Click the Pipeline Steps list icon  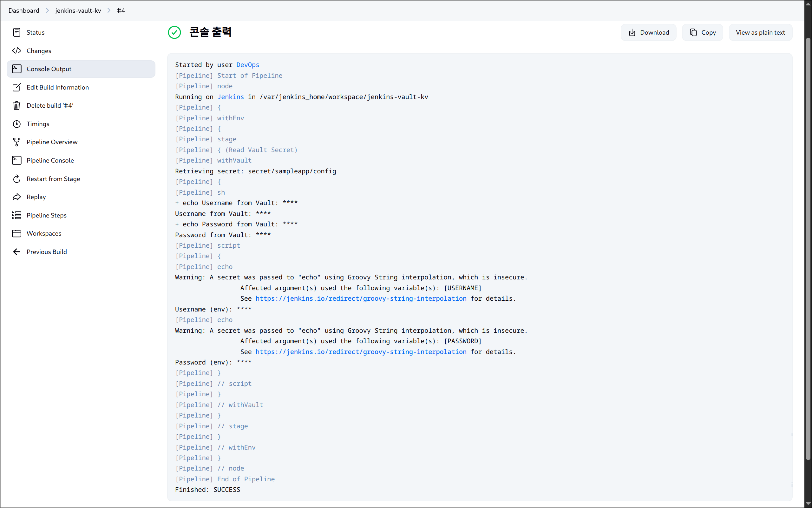tap(16, 215)
